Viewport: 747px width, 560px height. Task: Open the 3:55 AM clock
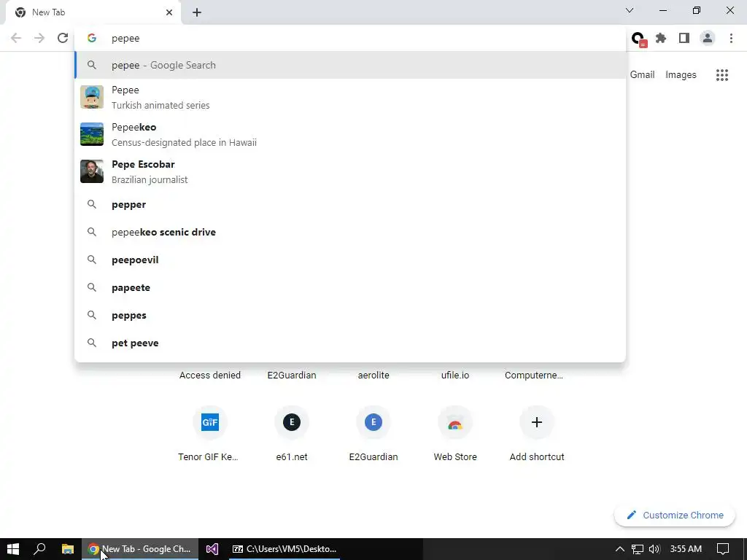click(x=686, y=549)
